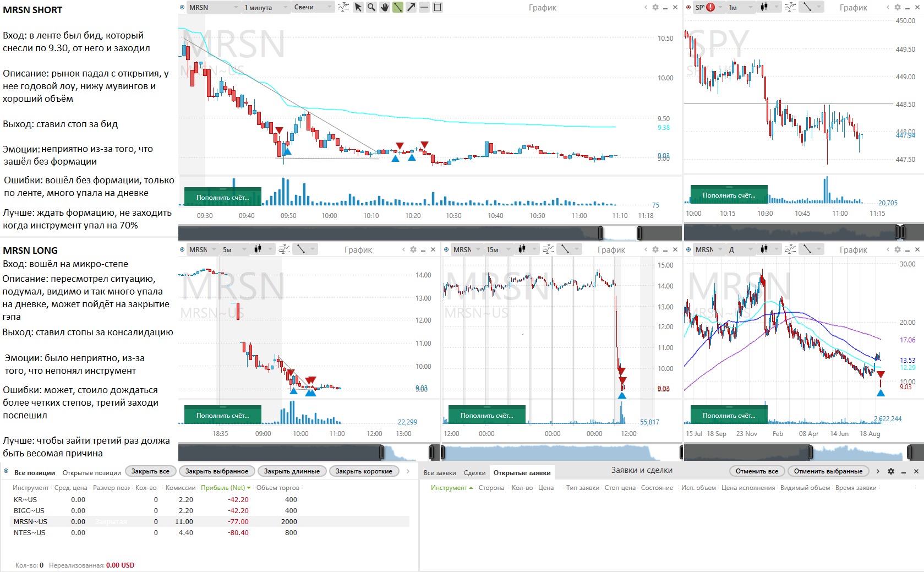The height and width of the screenshot is (572, 924).
Task: Click Пополнить счёт button in SPY chart
Action: point(729,195)
